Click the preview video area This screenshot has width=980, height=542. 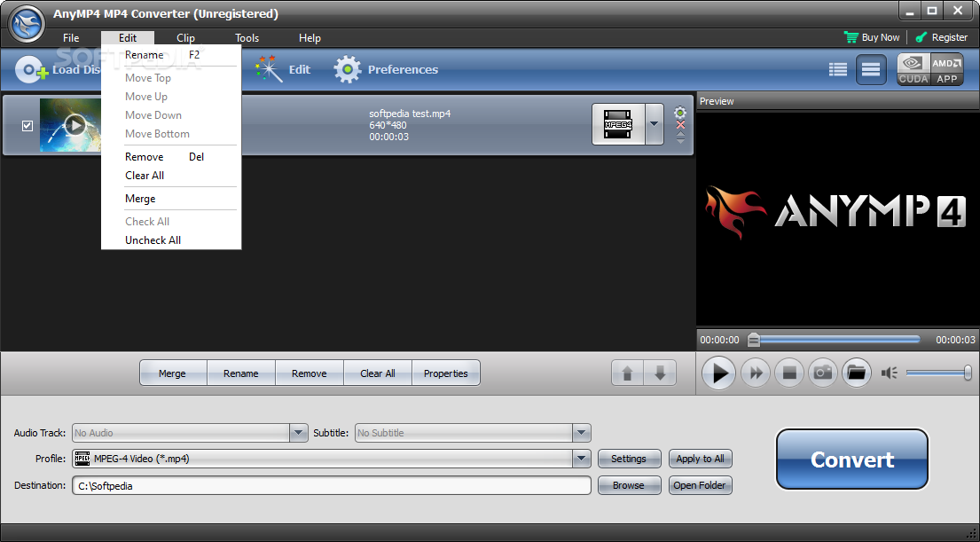(x=837, y=219)
